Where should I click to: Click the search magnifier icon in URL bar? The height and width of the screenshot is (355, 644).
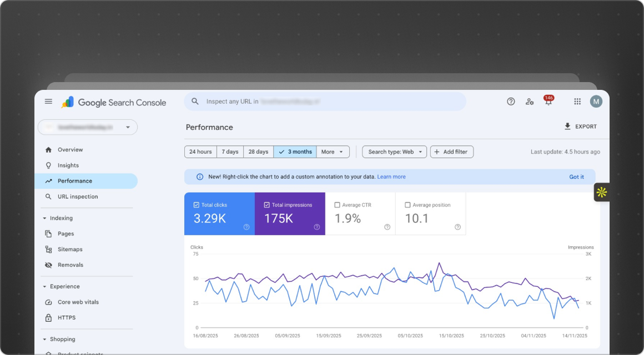pyautogui.click(x=195, y=102)
